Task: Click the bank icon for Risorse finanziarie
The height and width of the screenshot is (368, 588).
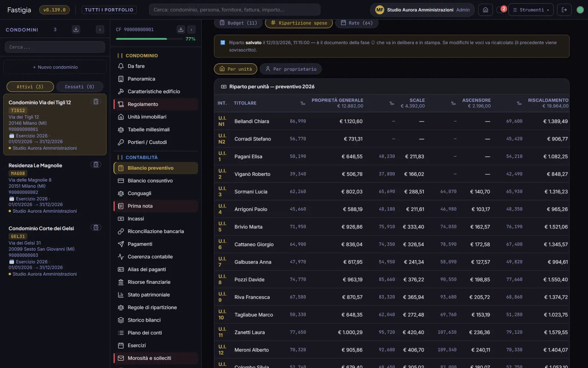Action: pyautogui.click(x=121, y=282)
